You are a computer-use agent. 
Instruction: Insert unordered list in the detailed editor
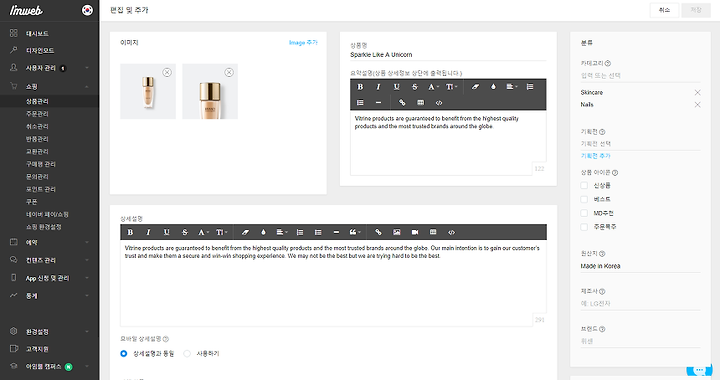(x=318, y=232)
